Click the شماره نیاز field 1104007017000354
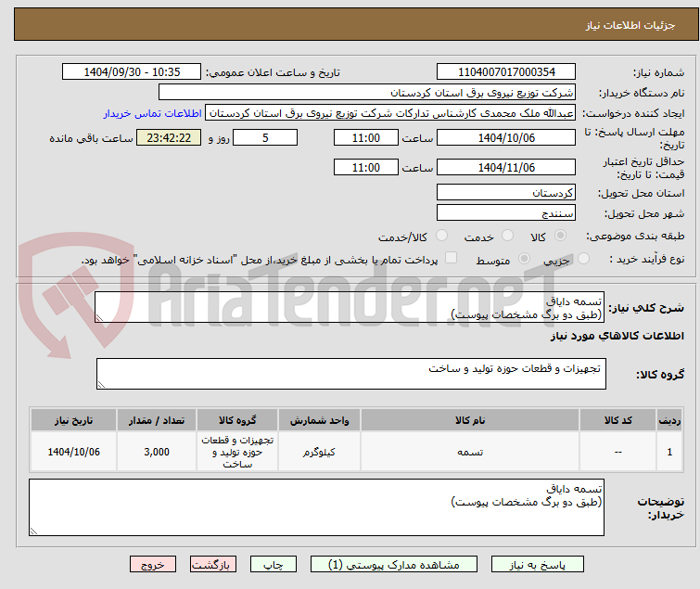The width and height of the screenshot is (700, 589). 506,72
